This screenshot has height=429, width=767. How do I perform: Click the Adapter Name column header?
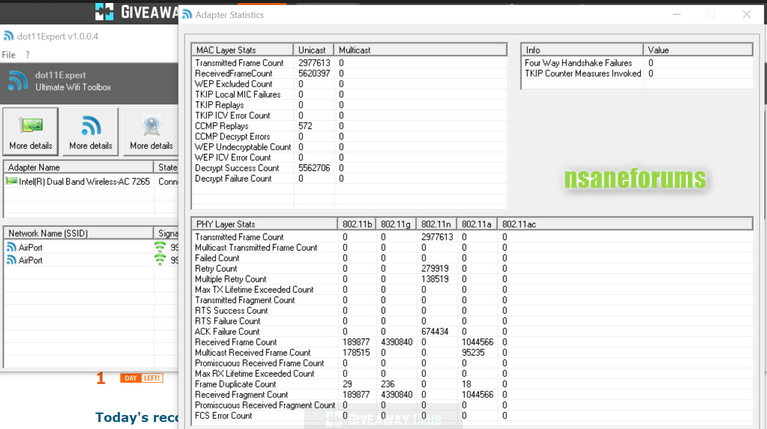click(x=79, y=167)
